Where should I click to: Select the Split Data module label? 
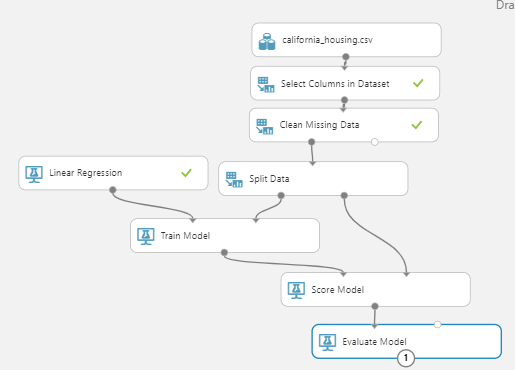coord(269,179)
